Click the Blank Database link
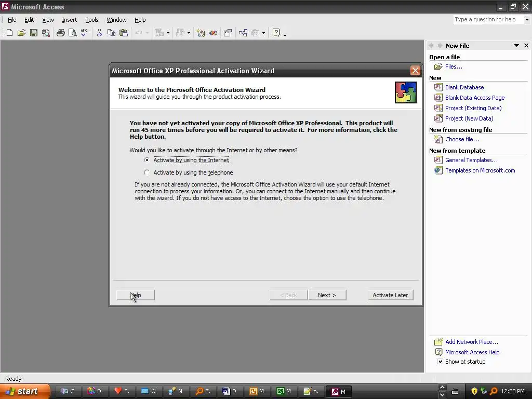The image size is (532, 399). 464,87
